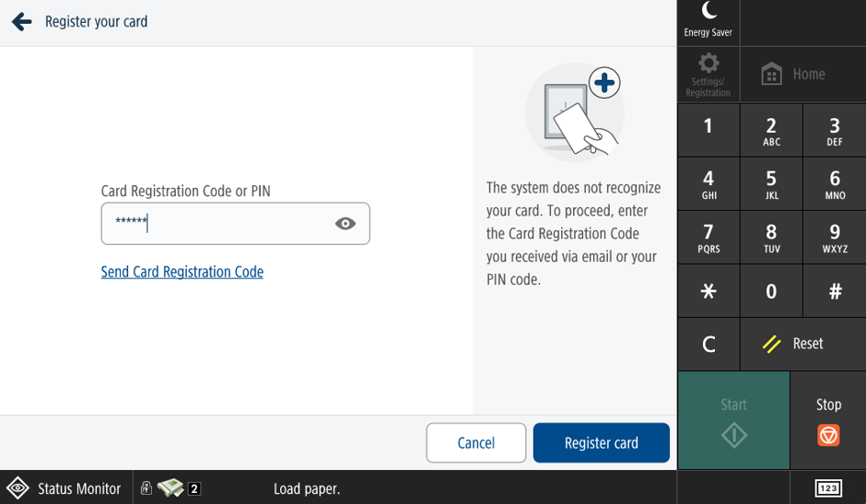Tap the Reset key

click(803, 344)
